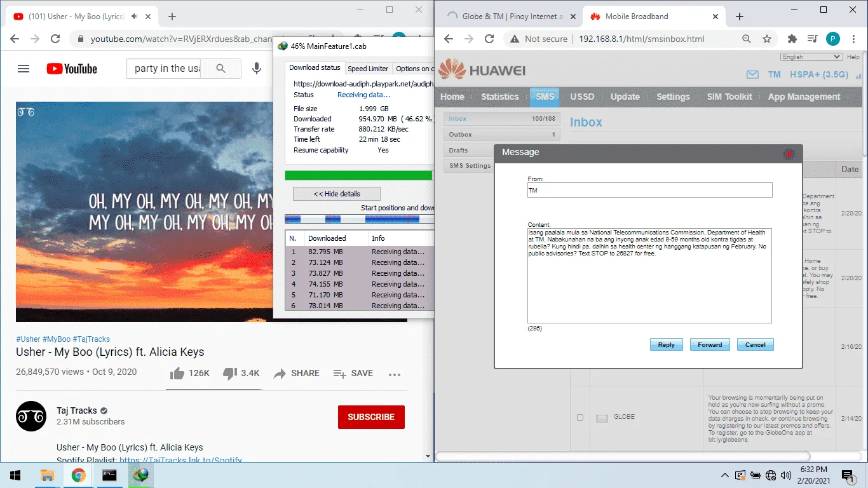Screen dimensions: 868x488
Task: Open the Command Prompt taskbar icon
Action: click(109, 475)
